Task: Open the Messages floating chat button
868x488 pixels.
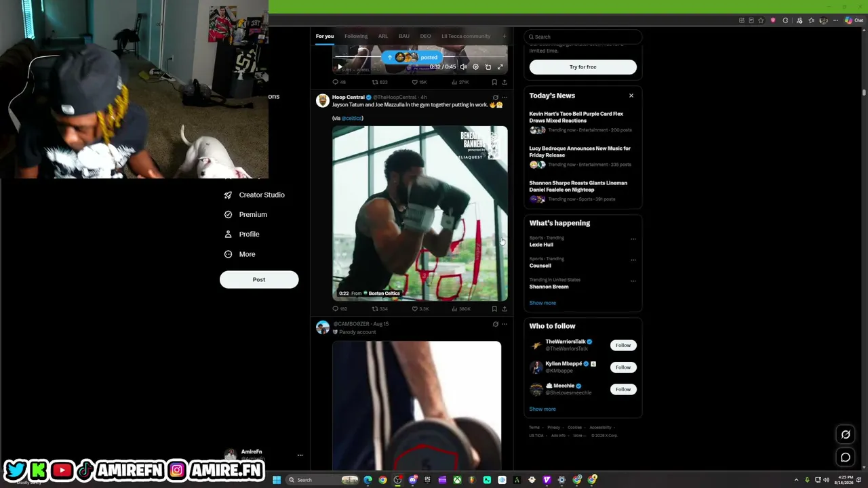Action: [846, 457]
